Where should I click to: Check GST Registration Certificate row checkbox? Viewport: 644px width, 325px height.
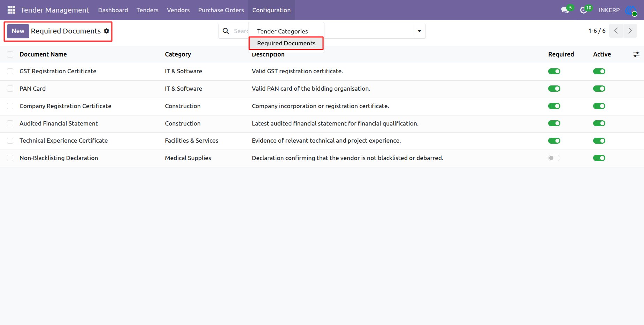pyautogui.click(x=10, y=71)
